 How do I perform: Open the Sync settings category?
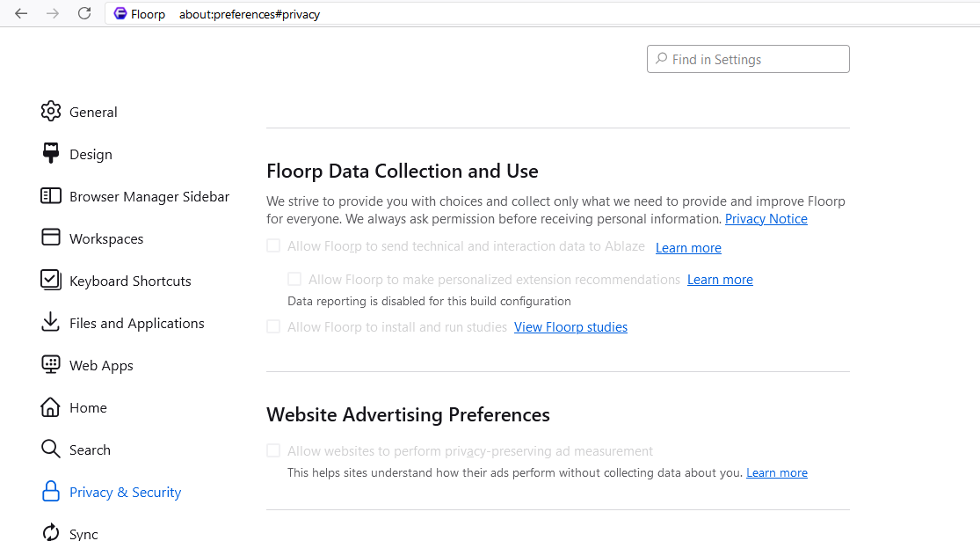[83, 533]
